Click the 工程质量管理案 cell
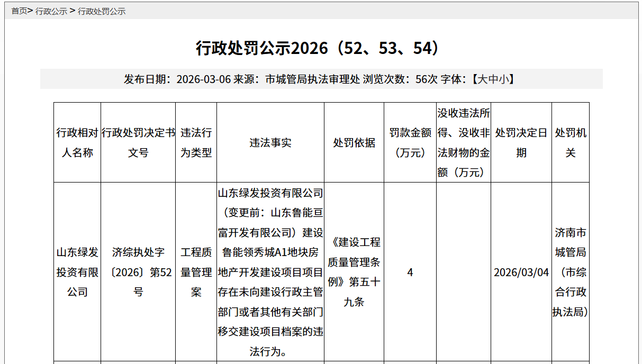The width and height of the screenshot is (642, 364). (196, 272)
